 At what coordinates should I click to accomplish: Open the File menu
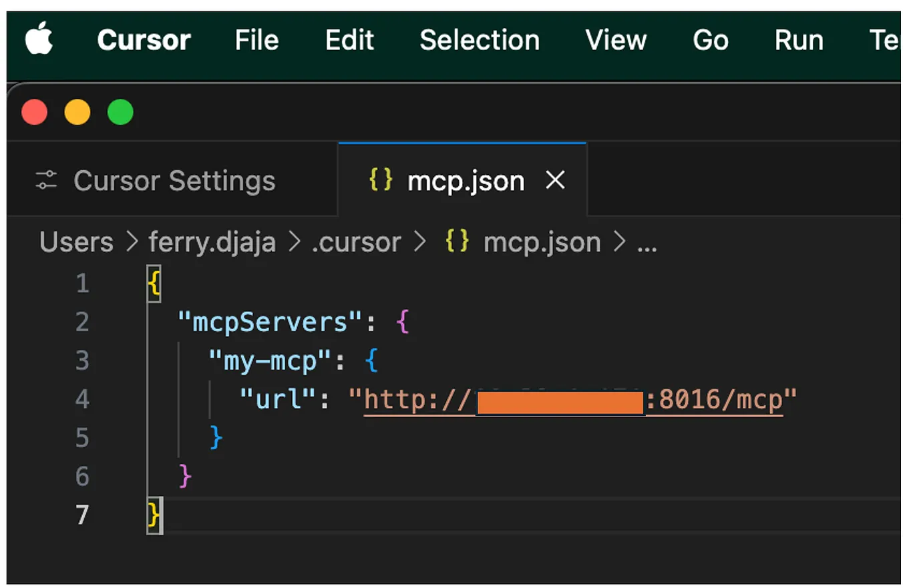[x=256, y=40]
